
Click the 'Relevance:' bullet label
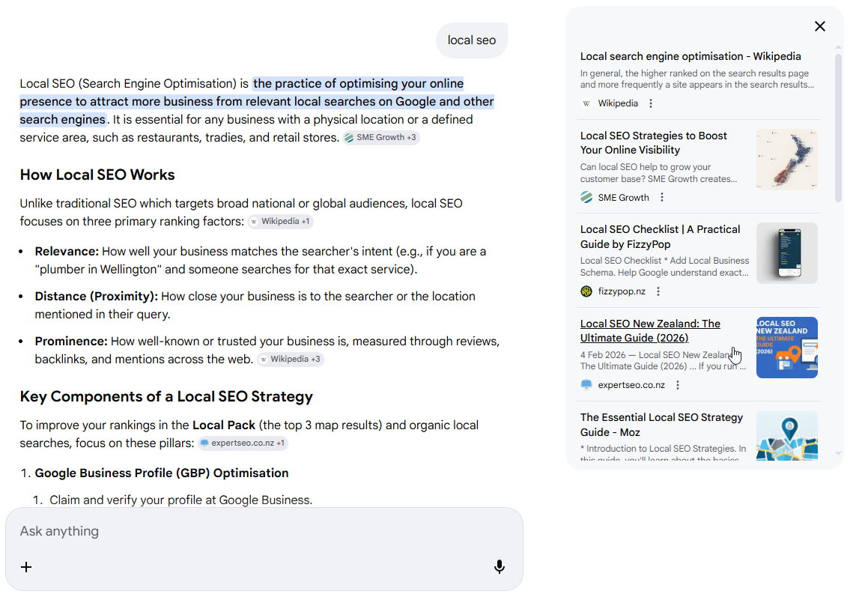click(67, 252)
